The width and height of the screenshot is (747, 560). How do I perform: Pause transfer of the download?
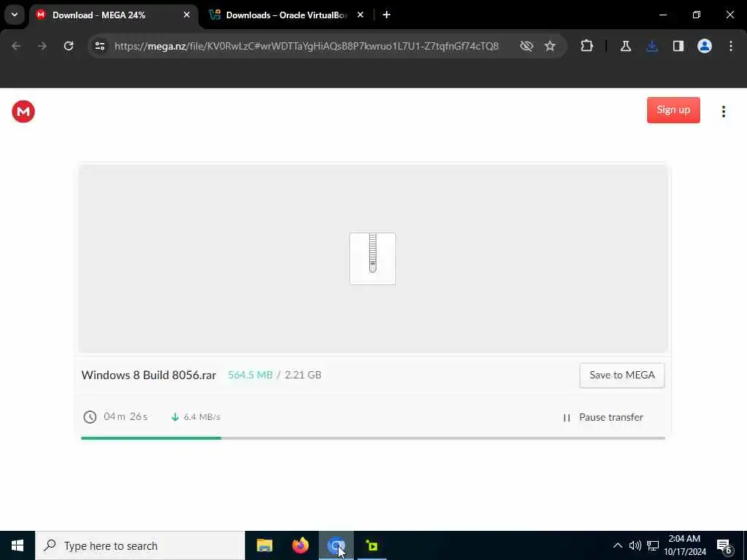click(x=603, y=418)
